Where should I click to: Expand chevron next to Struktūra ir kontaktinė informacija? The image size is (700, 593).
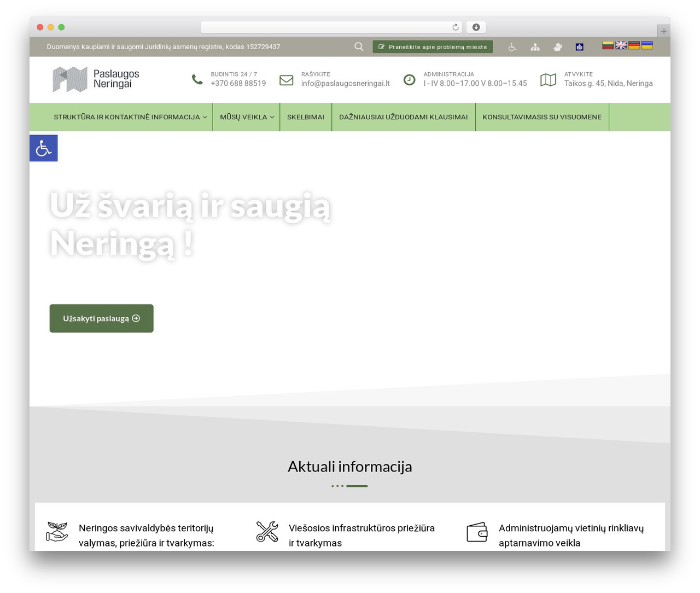coord(205,117)
